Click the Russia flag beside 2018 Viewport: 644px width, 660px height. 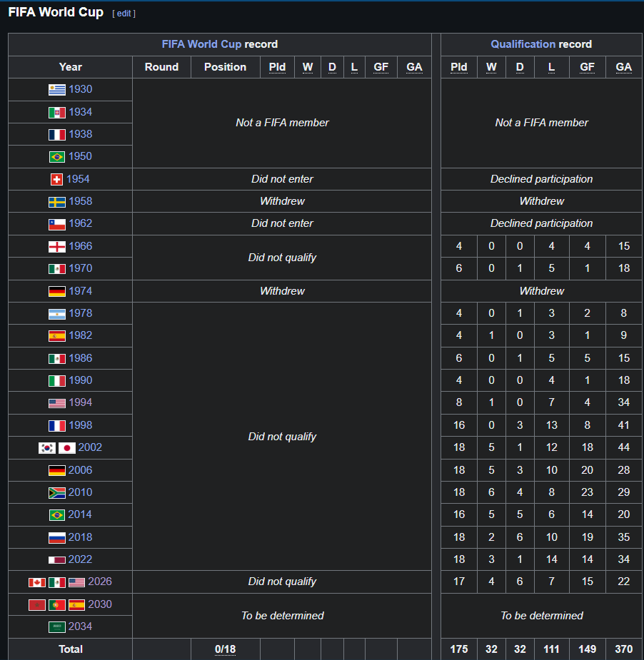pos(57,537)
